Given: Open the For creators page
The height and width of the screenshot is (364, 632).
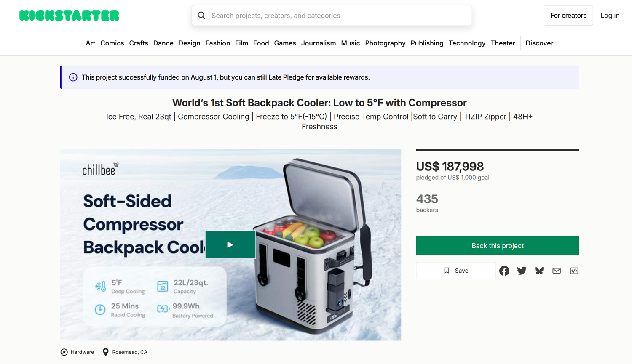Looking at the screenshot, I should point(568,16).
